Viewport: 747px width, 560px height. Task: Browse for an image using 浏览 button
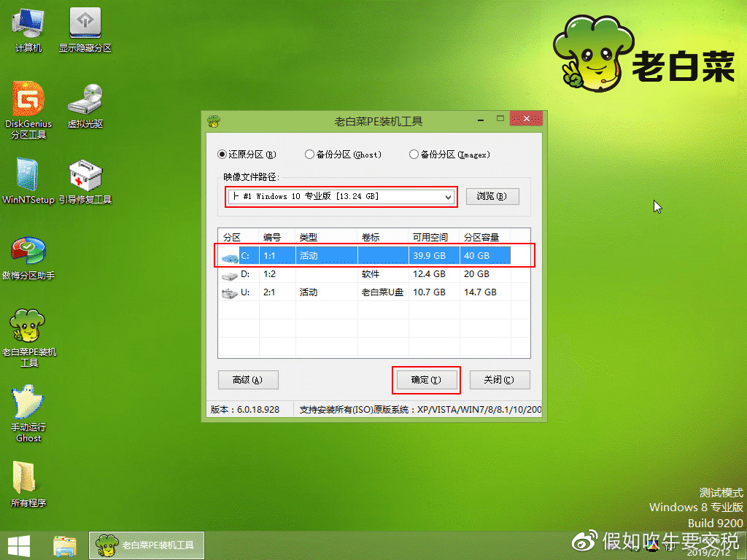(492, 196)
